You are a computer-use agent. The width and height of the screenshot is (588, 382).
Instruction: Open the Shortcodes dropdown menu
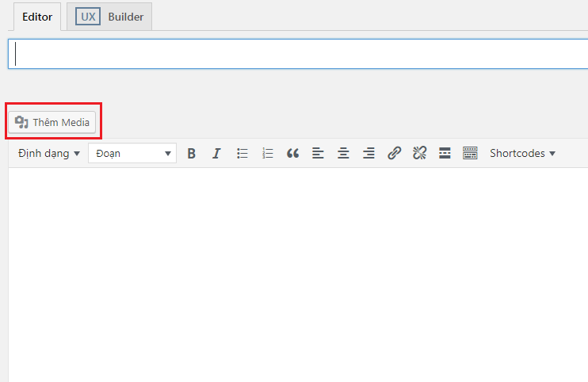522,153
